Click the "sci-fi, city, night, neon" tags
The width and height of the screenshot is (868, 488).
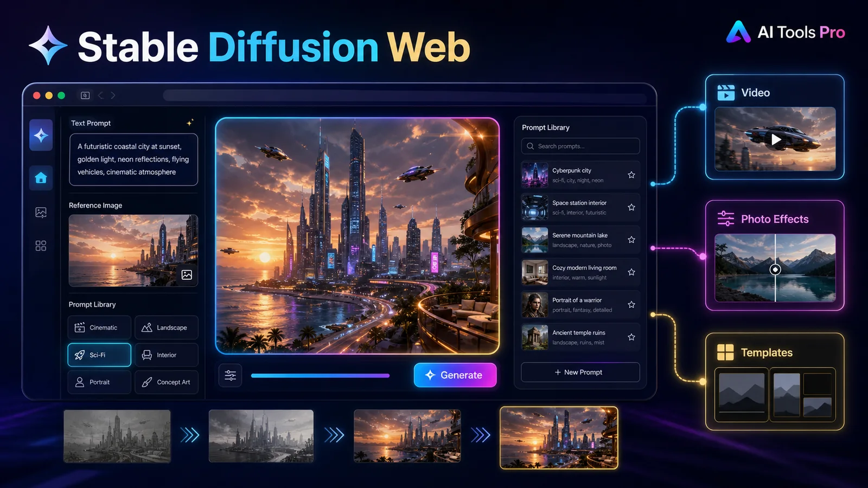tap(578, 181)
